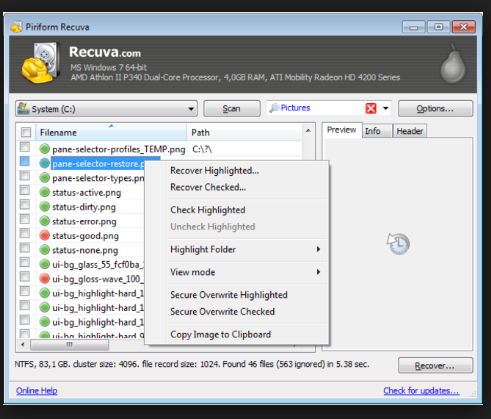Click the horizontal scrollbar left arrow
The height and width of the screenshot is (419, 491).
tap(22, 345)
